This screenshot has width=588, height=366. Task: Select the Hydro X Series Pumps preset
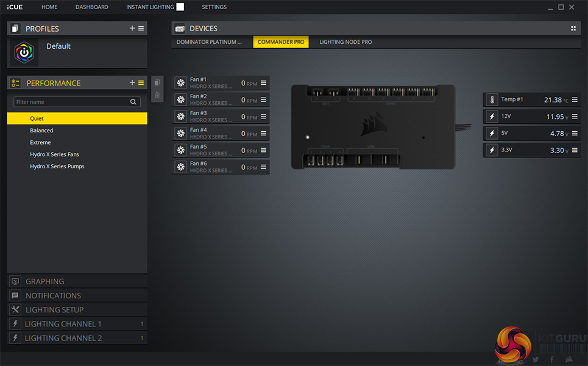(77, 167)
